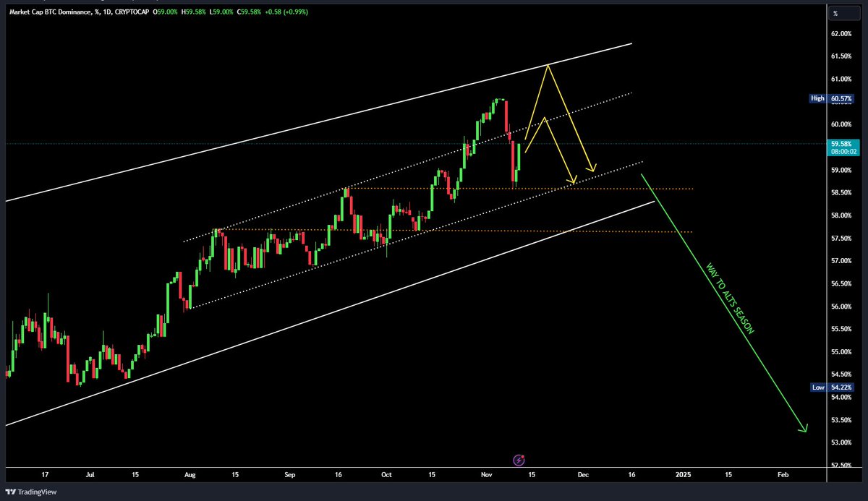The width and height of the screenshot is (868, 501).
Task: Click the 53.50% price axis label
Action: click(842, 420)
